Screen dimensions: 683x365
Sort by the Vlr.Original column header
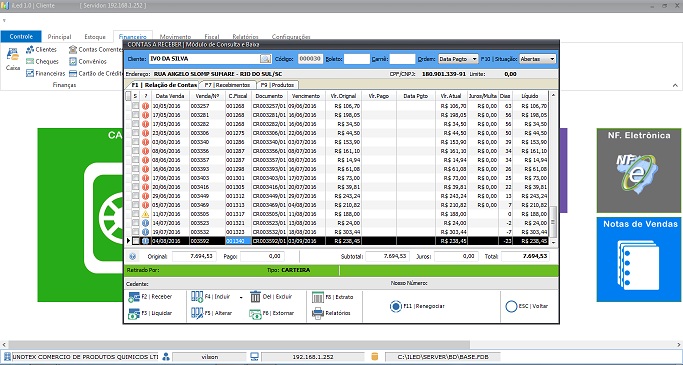(x=343, y=96)
